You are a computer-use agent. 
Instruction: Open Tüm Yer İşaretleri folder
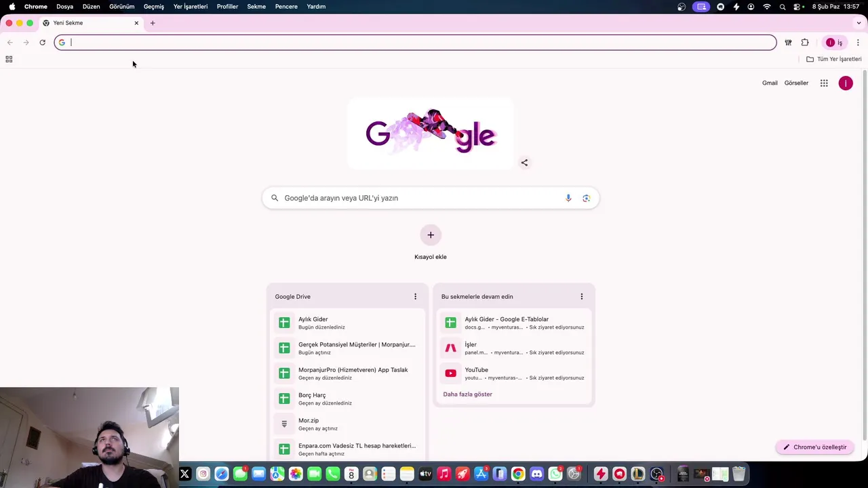[x=834, y=59]
